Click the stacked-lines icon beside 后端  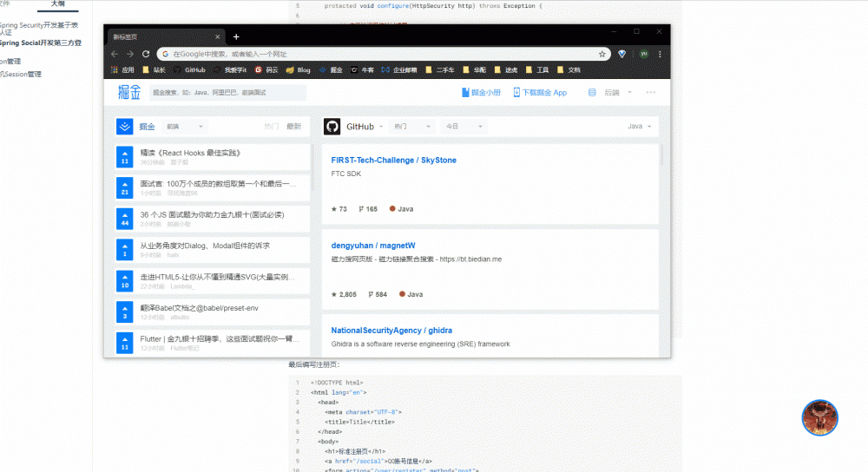coord(592,93)
